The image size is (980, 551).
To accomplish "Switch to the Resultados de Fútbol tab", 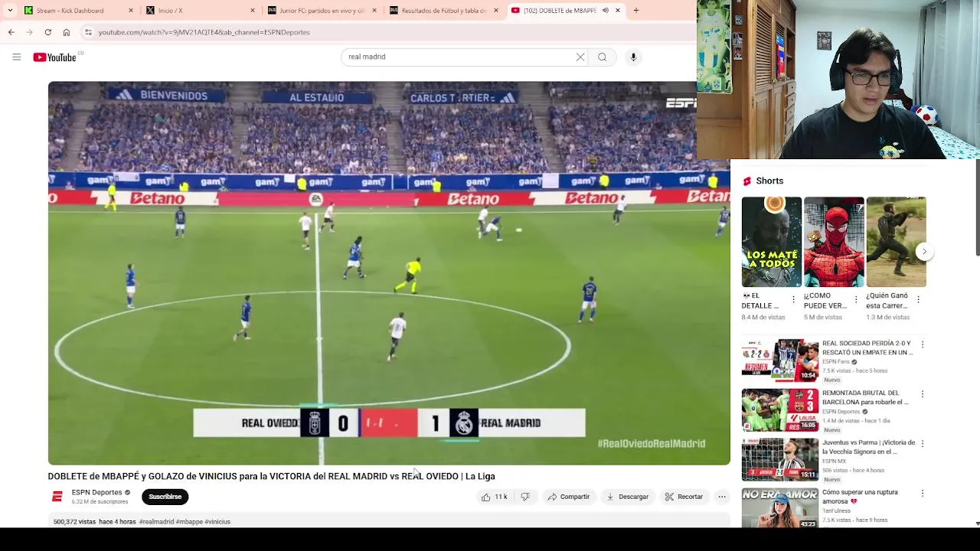I will coord(443,11).
